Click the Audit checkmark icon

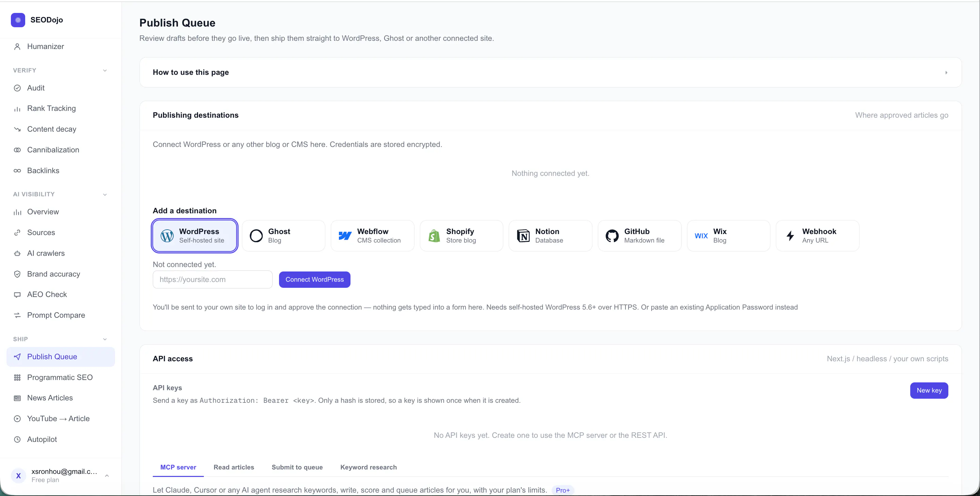(x=17, y=88)
